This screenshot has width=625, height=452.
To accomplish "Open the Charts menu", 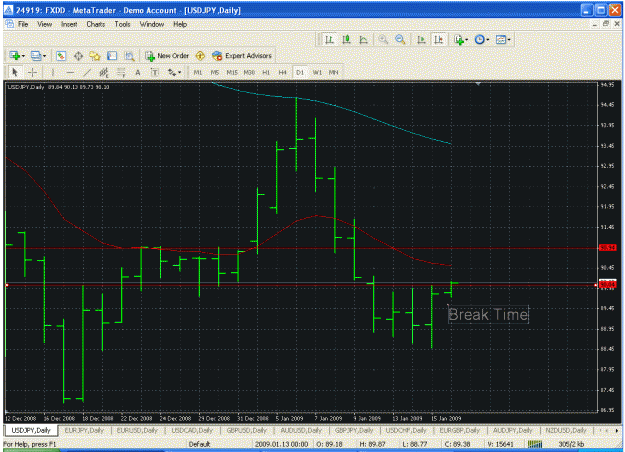I will click(96, 24).
